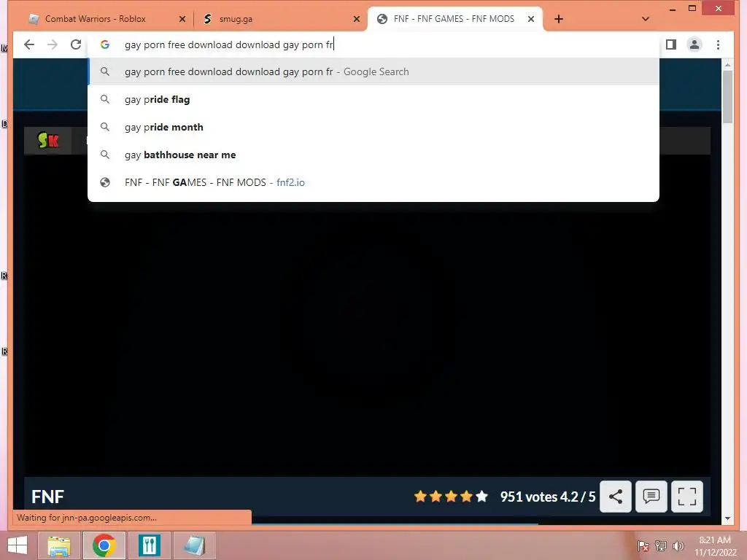Click the FNF game title
Screen dimensions: 747x560
[x=47, y=497]
